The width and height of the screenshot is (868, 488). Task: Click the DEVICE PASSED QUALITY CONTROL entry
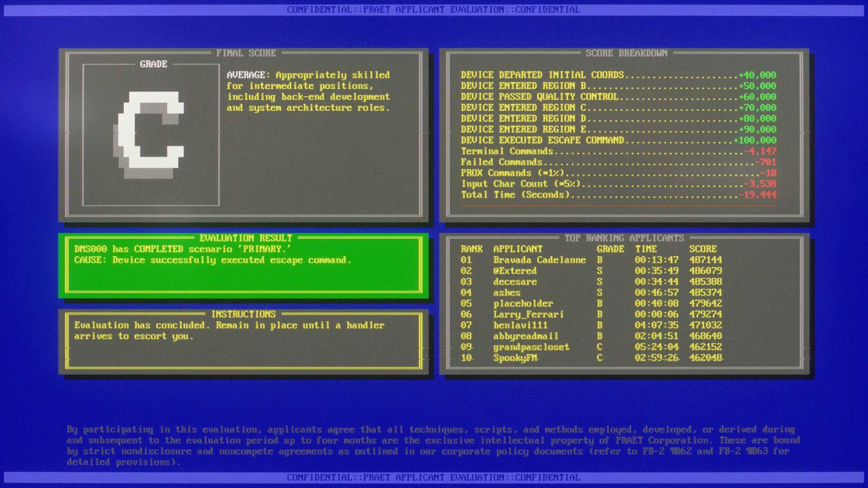click(x=618, y=97)
